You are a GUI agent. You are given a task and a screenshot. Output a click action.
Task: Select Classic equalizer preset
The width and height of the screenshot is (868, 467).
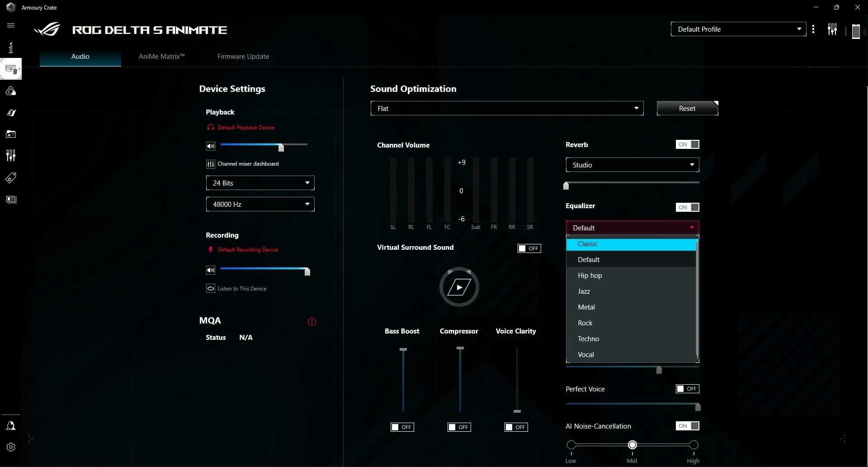click(631, 244)
